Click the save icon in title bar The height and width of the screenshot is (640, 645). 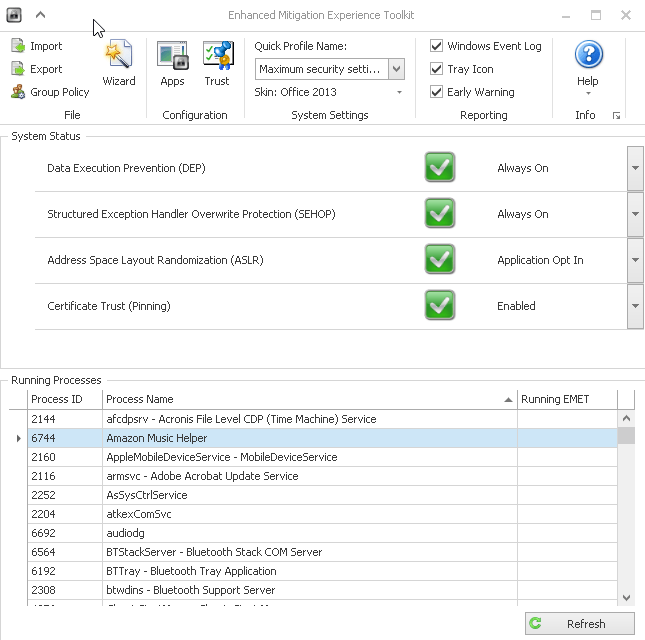(14, 15)
